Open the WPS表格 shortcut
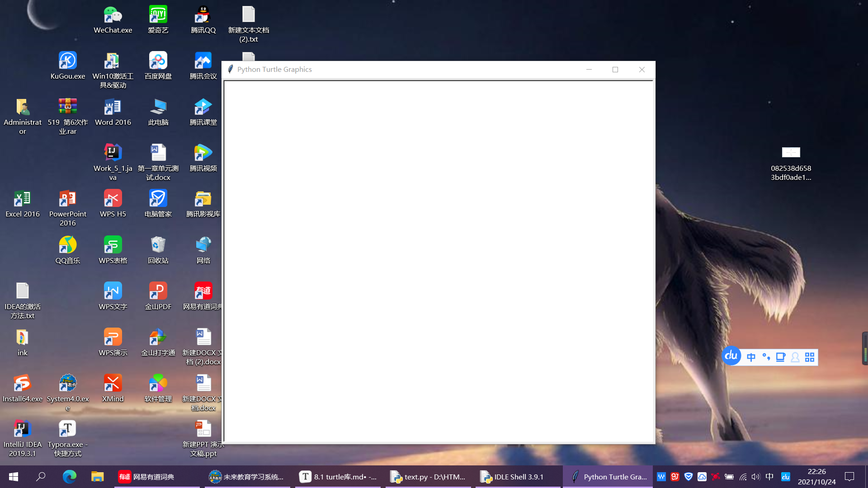868x488 pixels. [113, 250]
